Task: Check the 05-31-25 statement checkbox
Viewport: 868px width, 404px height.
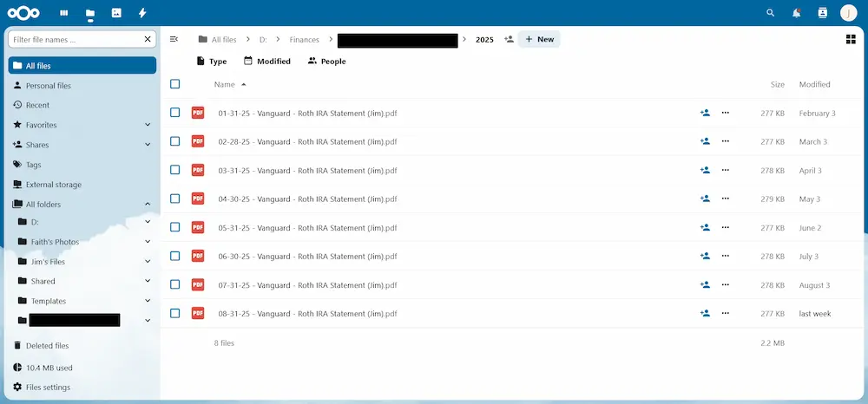Action: pos(175,227)
